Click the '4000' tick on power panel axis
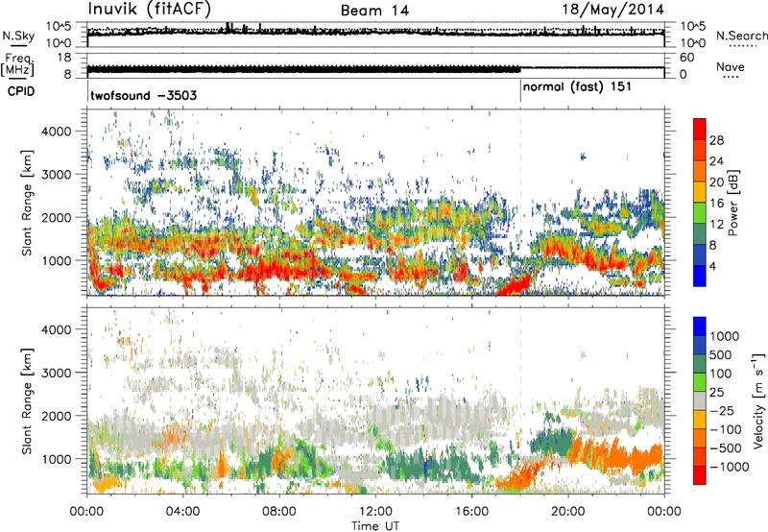Viewport: 768px width, 532px height. pos(56,132)
